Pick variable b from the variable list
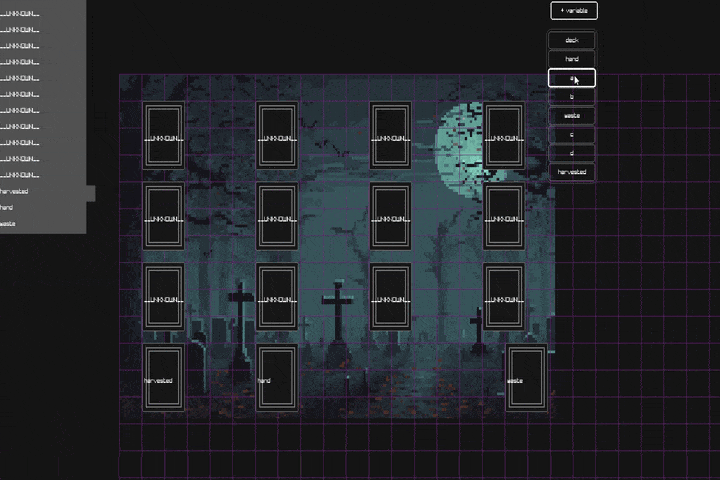The width and height of the screenshot is (720, 480). tap(572, 97)
